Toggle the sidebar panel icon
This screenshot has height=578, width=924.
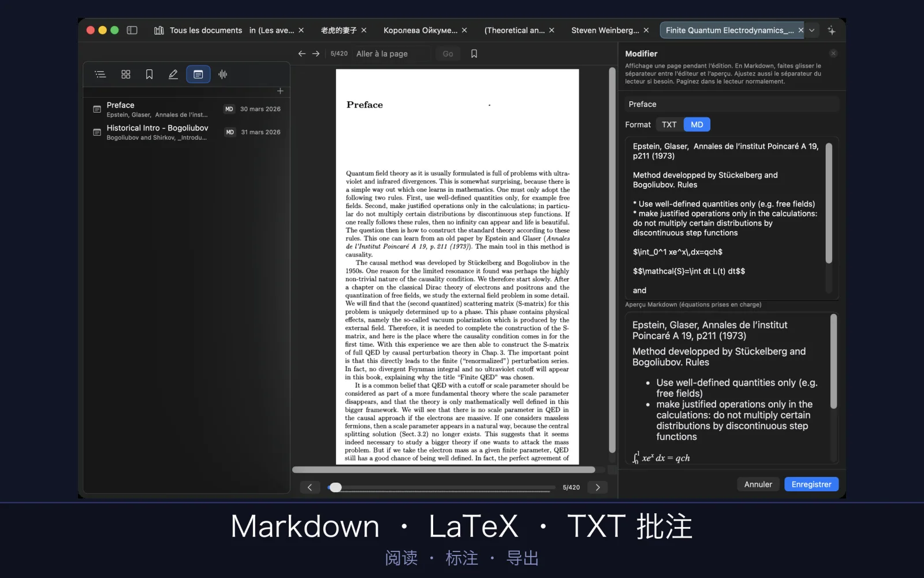[x=132, y=30]
